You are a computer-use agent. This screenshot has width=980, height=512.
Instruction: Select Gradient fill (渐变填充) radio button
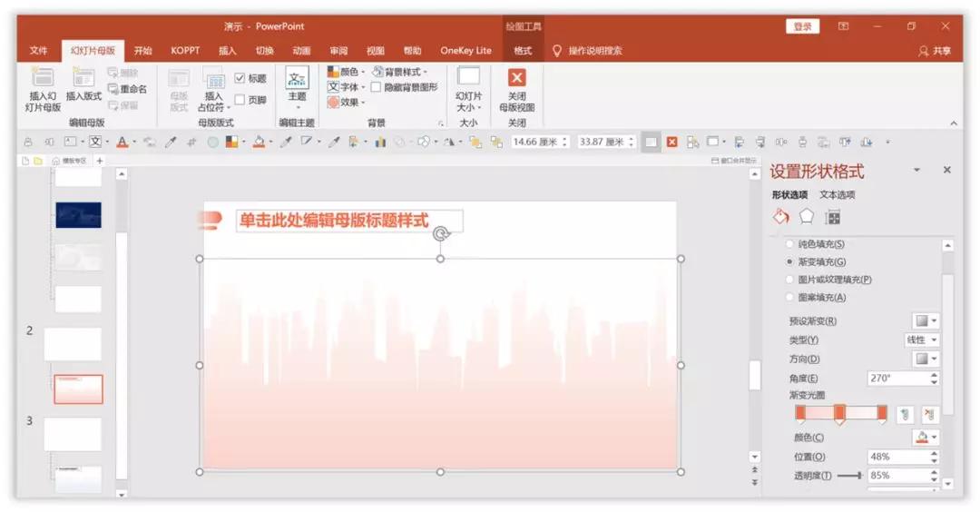789,261
